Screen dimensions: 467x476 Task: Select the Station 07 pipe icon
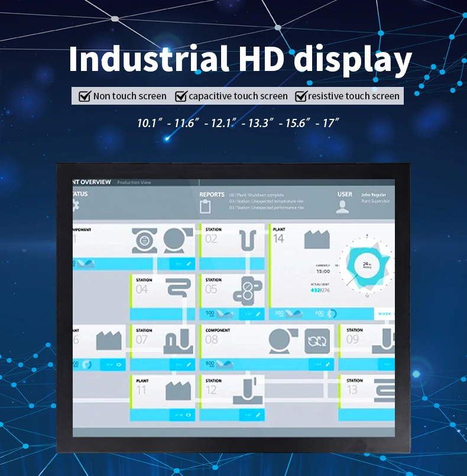point(179,342)
